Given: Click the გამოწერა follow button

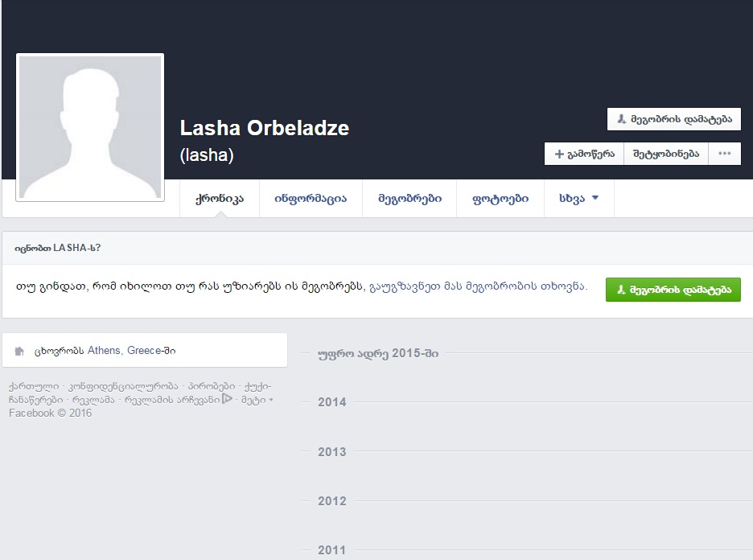Looking at the screenshot, I should 584,154.
